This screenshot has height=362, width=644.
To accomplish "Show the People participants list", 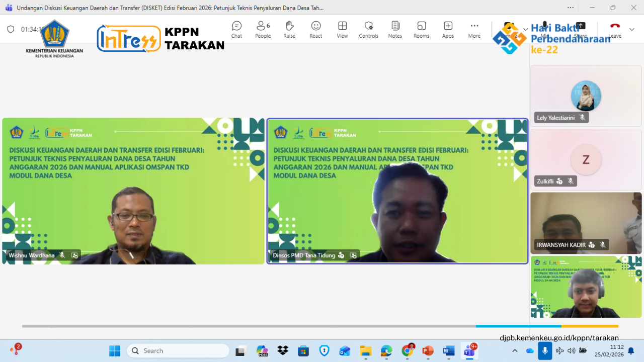I will 263,29.
